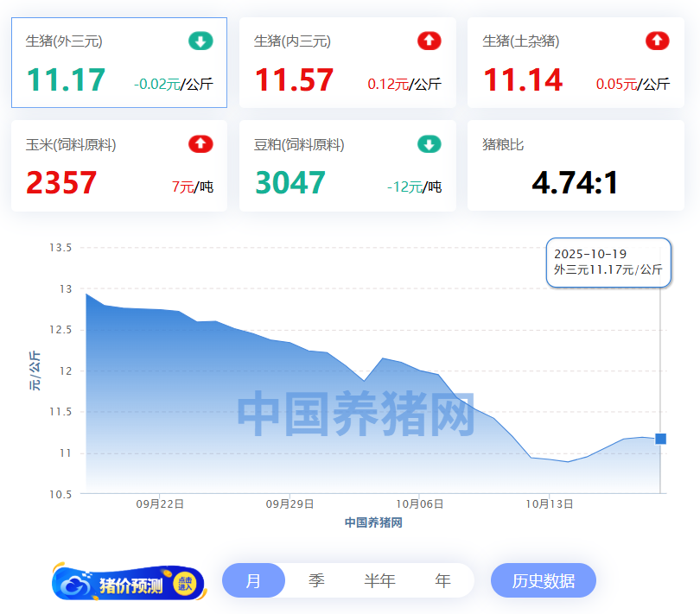Switch chart range to 年

pyautogui.click(x=442, y=581)
